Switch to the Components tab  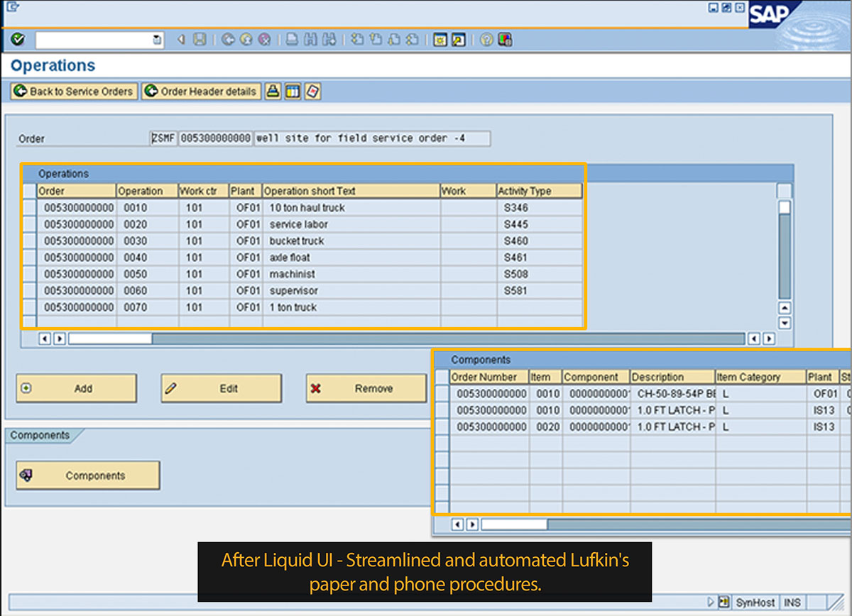click(x=40, y=435)
